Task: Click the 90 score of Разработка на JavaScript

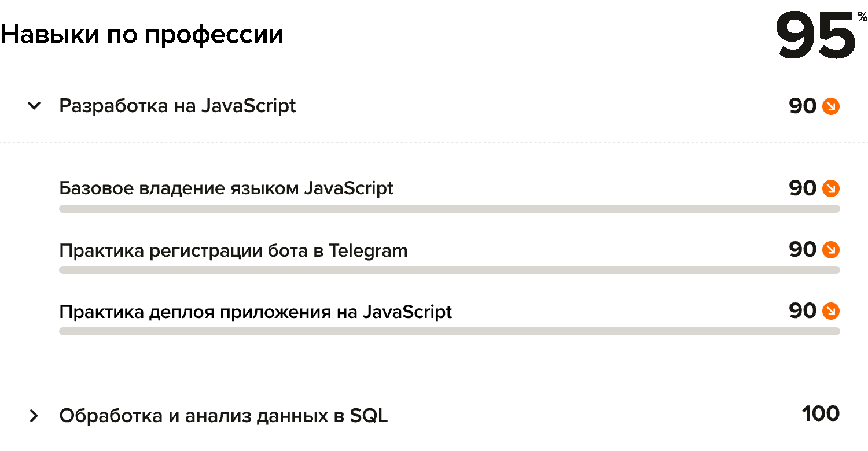Action: tap(803, 106)
